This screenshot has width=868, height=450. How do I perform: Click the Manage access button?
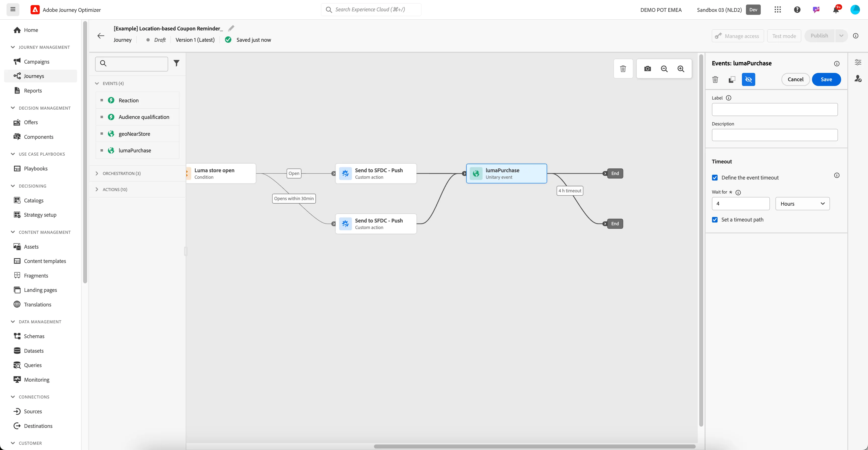[x=738, y=36]
